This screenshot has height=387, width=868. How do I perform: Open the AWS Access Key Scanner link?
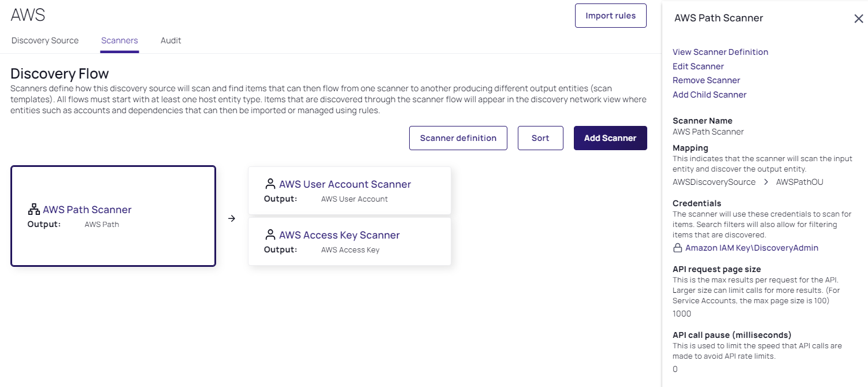[339, 235]
